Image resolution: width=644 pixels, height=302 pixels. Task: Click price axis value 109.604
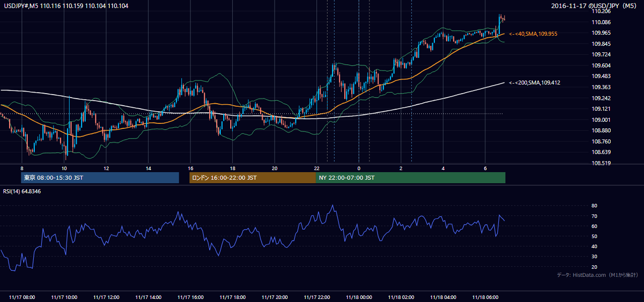coord(601,65)
